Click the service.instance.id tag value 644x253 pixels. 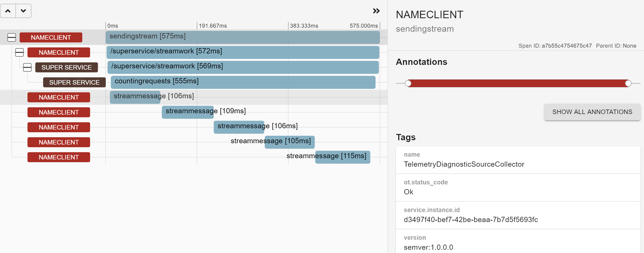coord(471,220)
